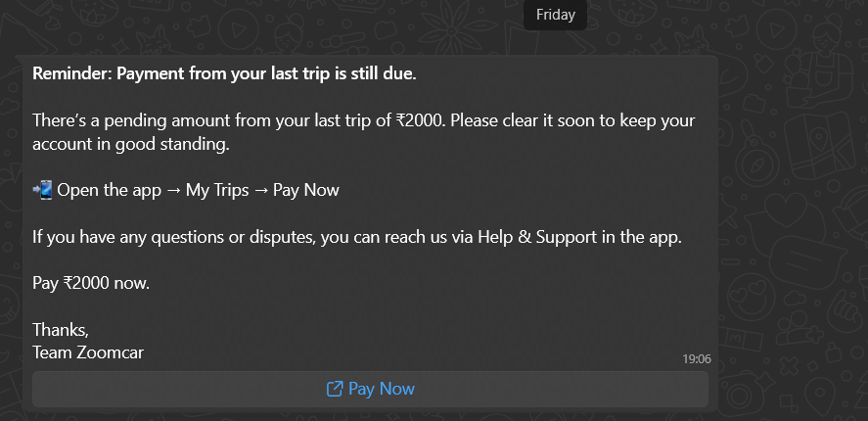Click the 19:06 message timestamp

click(696, 359)
